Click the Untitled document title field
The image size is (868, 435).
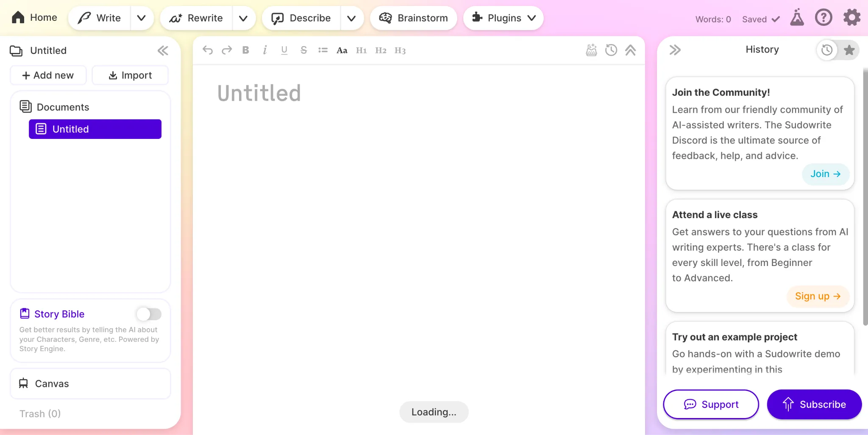click(259, 93)
